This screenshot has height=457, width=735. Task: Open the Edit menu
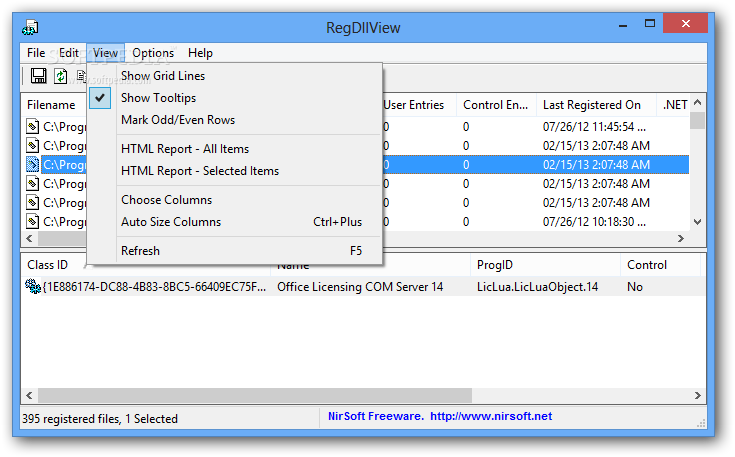point(69,52)
